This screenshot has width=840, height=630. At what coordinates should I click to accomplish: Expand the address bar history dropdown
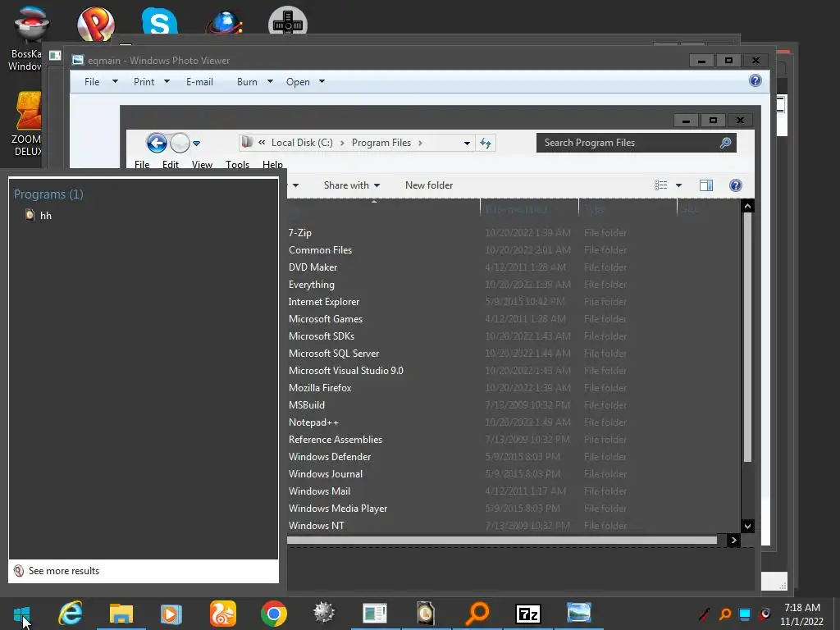click(467, 143)
